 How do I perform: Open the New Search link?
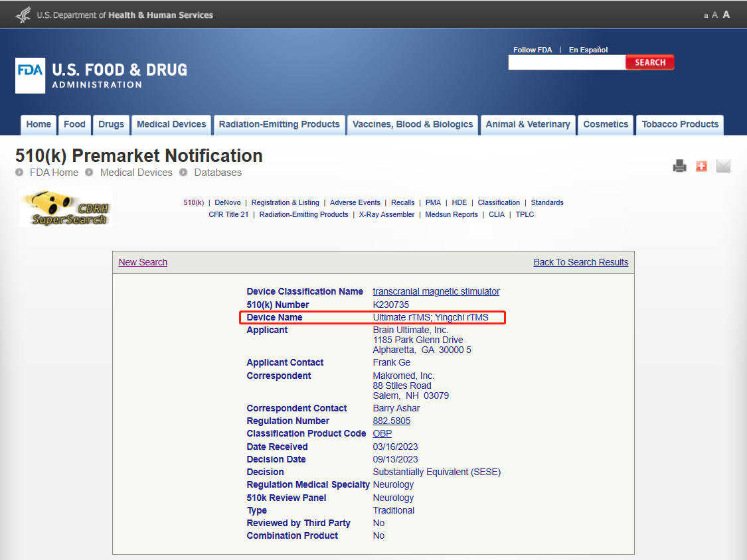pyautogui.click(x=143, y=262)
